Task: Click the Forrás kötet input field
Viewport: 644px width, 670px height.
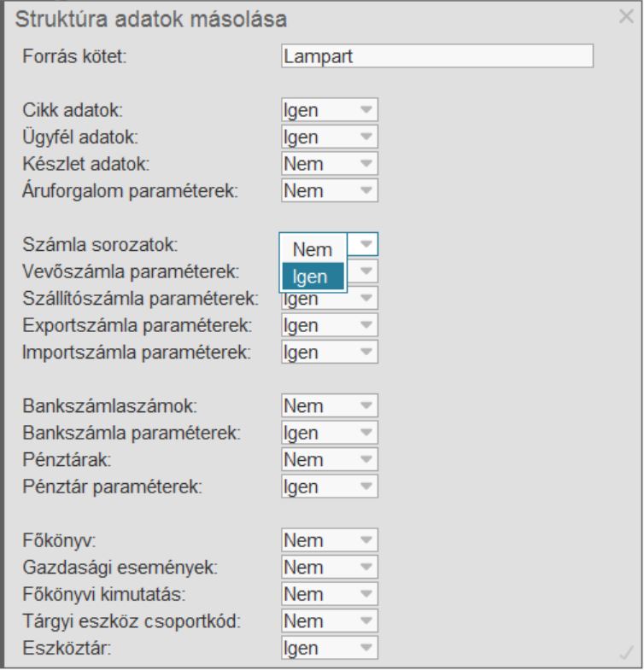Action: (436, 57)
